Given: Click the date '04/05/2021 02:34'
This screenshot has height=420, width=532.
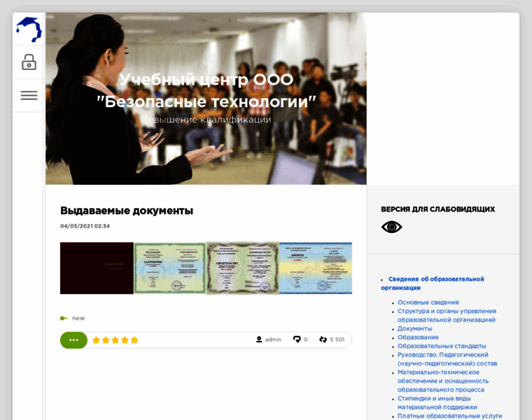Looking at the screenshot, I should point(85,226).
